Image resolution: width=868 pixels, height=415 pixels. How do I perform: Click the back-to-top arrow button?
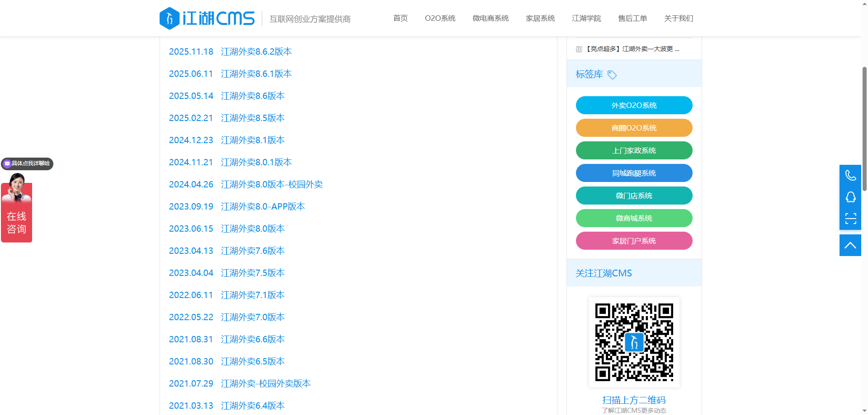coord(850,245)
